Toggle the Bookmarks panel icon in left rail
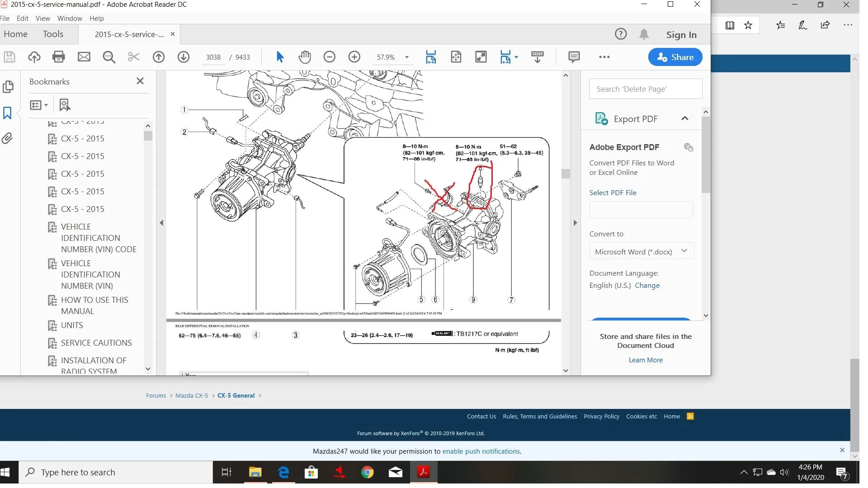The width and height of the screenshot is (868, 488). 7,113
